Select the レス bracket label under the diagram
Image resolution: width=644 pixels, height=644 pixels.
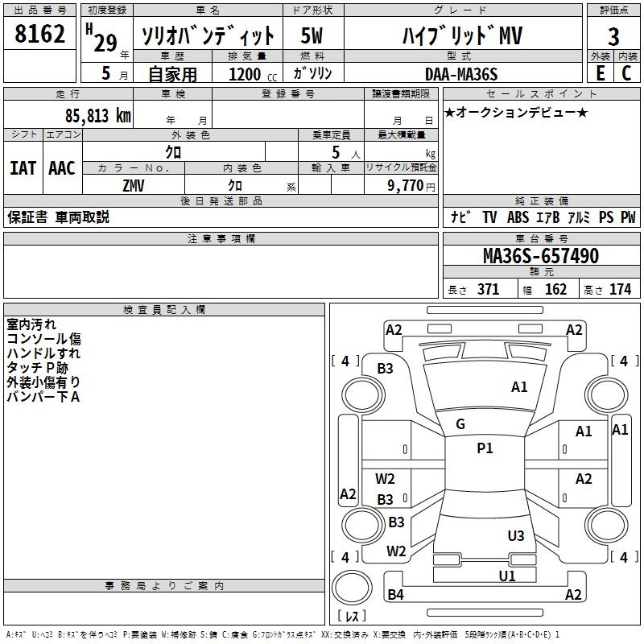pos(351,617)
